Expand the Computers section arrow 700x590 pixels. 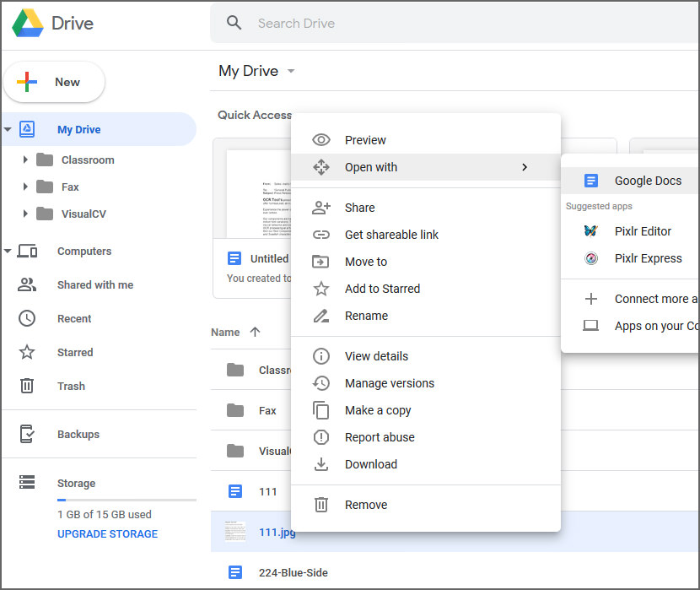8,251
